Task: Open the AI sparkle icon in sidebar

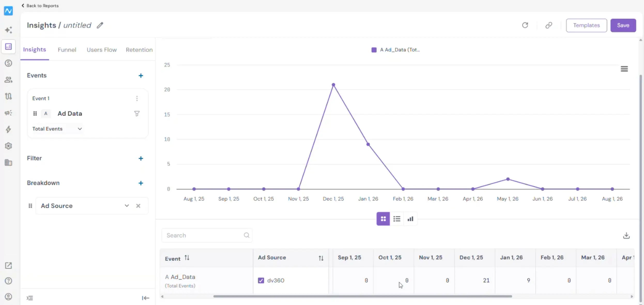Action: (x=9, y=30)
